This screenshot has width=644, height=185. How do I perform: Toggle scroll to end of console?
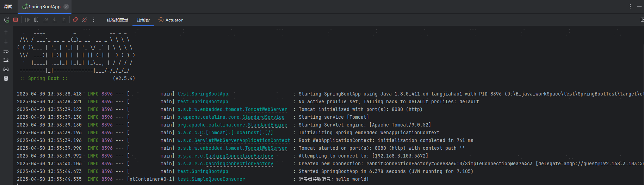point(6,60)
